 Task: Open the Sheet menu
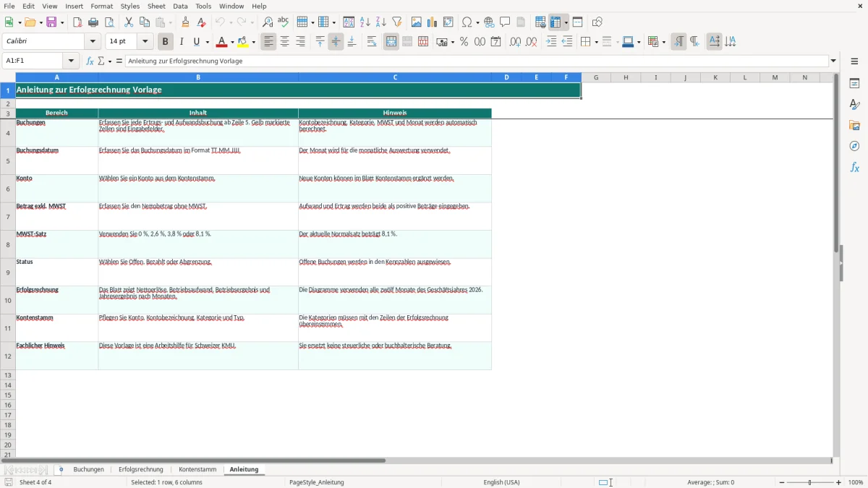[x=156, y=6]
